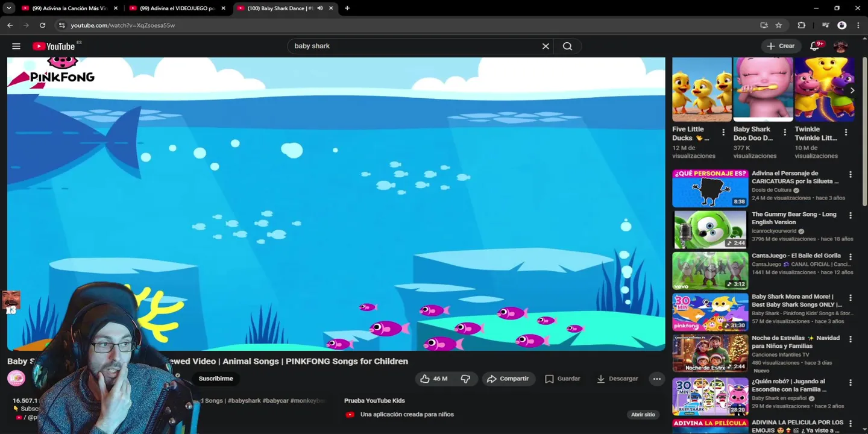
Task: Reload the page
Action: [x=42, y=25]
